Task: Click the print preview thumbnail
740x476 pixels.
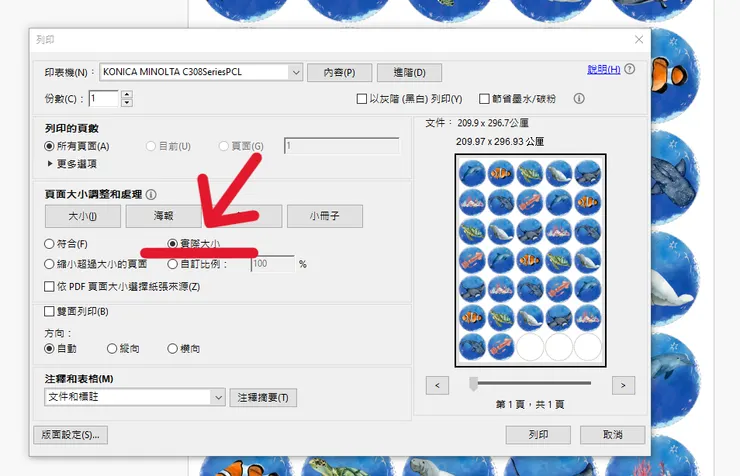Action: (x=530, y=260)
